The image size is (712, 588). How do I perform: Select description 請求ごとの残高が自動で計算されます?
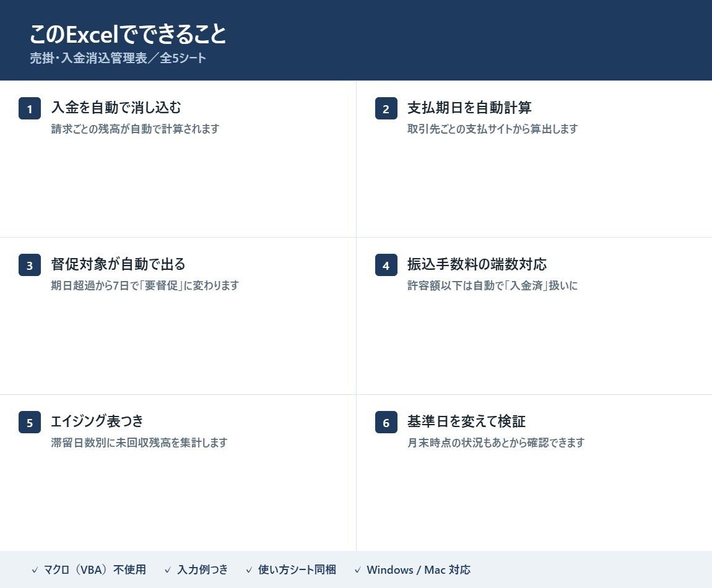pos(135,129)
